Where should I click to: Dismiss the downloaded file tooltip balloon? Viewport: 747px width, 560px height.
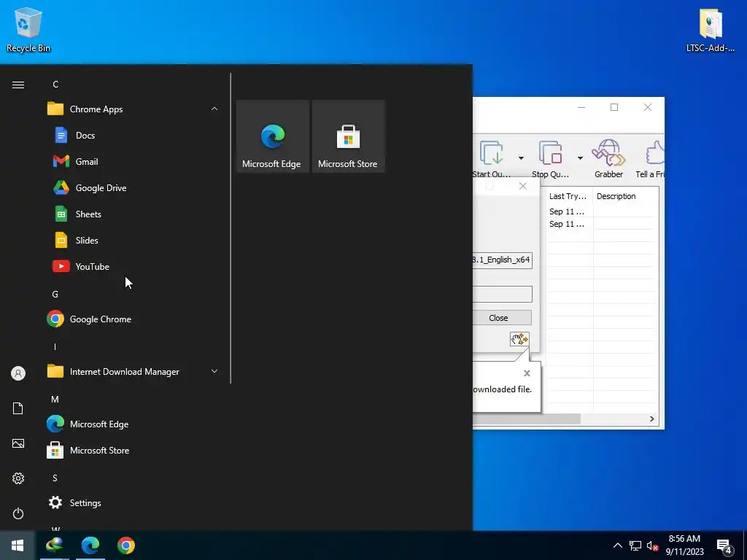[527, 373]
